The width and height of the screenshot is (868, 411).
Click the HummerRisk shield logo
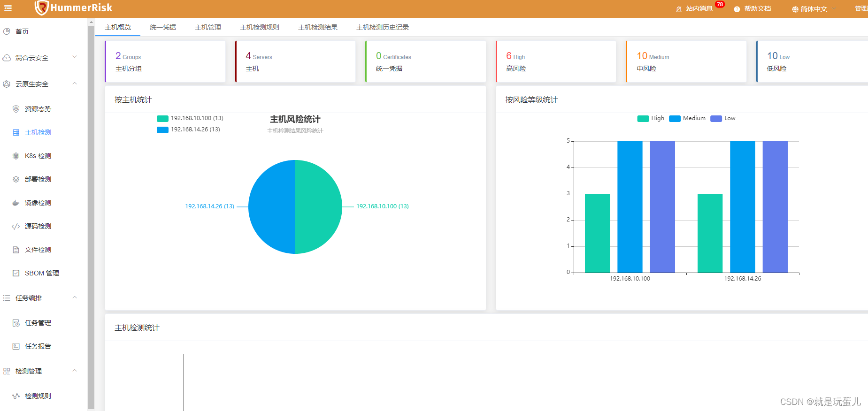pos(41,8)
